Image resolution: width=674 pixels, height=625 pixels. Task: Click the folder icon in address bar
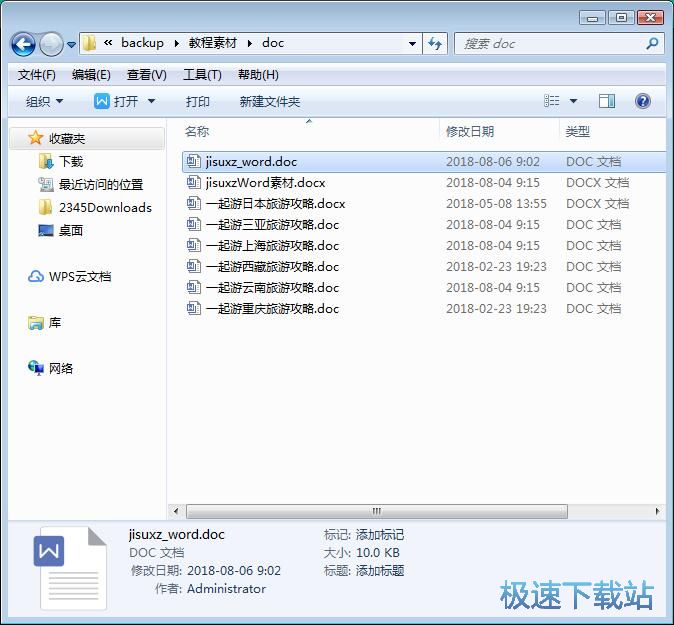[x=89, y=43]
